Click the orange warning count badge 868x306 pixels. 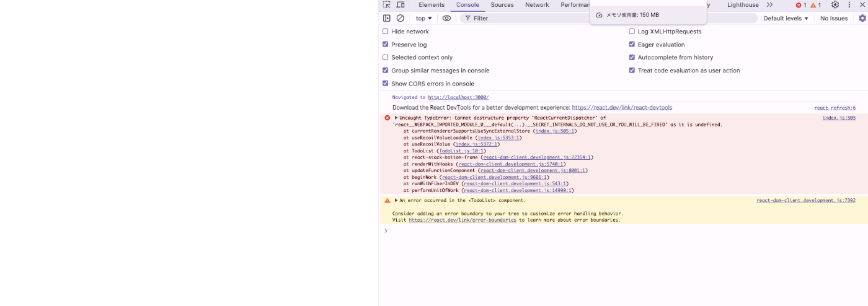(816, 5)
